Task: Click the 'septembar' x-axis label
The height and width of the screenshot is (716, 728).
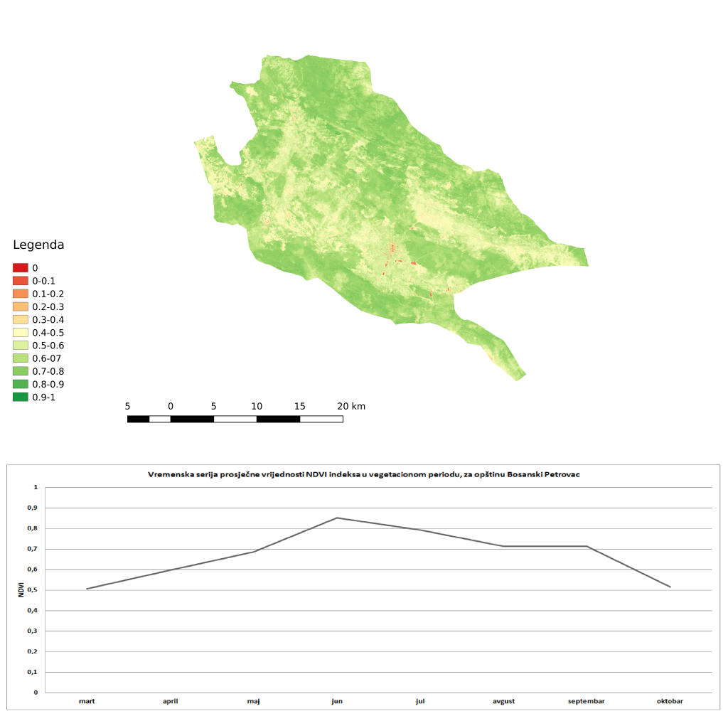Action: [x=587, y=701]
